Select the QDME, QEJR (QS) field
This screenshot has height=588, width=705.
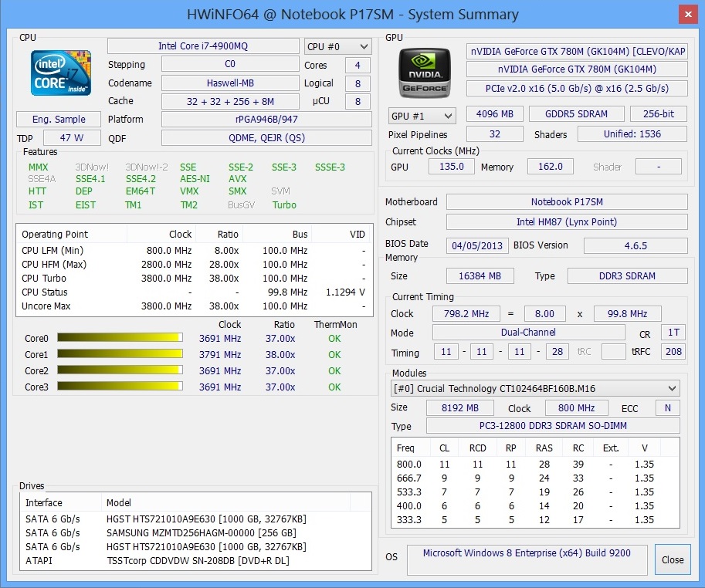tap(266, 138)
